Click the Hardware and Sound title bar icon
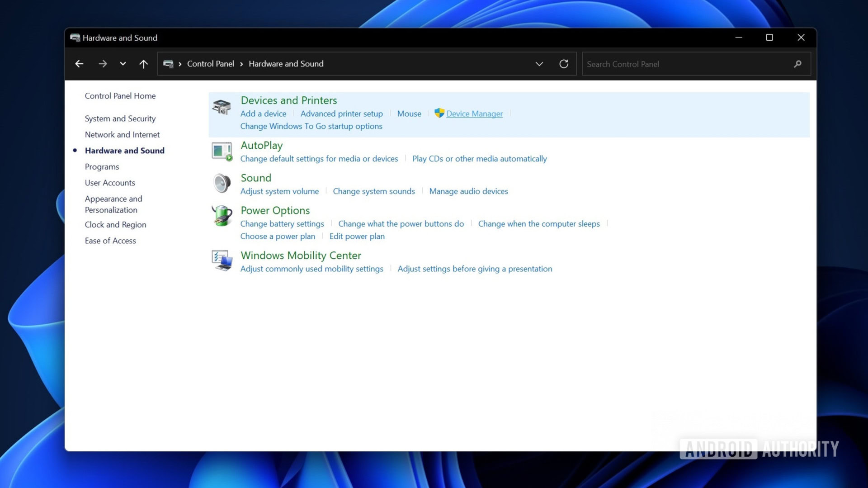868x488 pixels. point(75,38)
